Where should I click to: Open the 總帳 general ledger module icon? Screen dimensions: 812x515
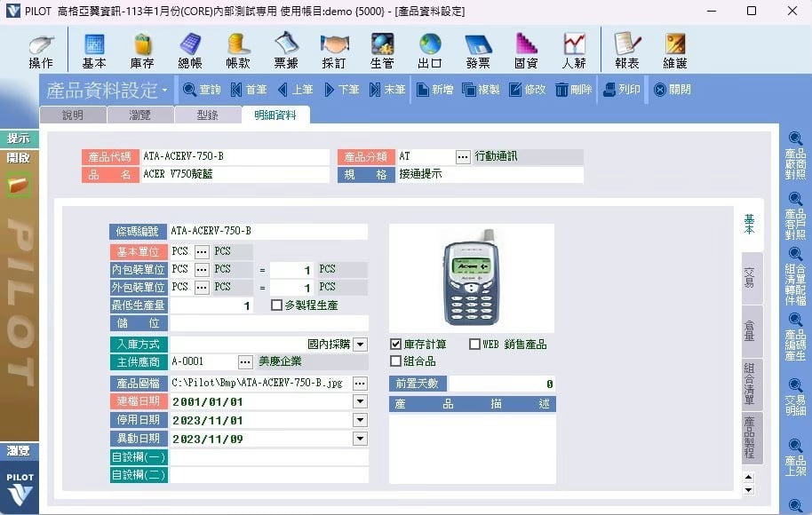[190, 51]
